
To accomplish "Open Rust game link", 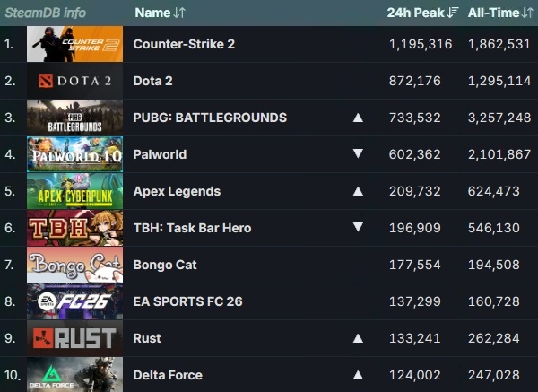I will tap(147, 338).
